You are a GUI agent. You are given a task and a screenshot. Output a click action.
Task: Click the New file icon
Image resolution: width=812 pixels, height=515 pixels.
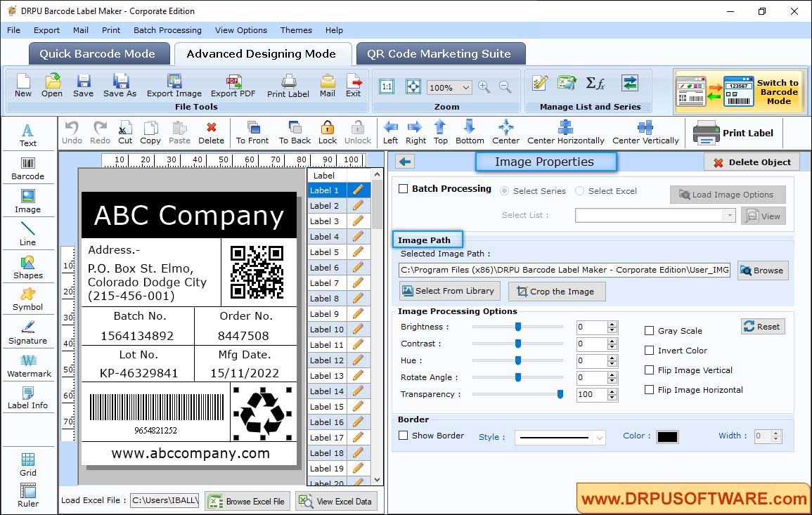coord(22,86)
